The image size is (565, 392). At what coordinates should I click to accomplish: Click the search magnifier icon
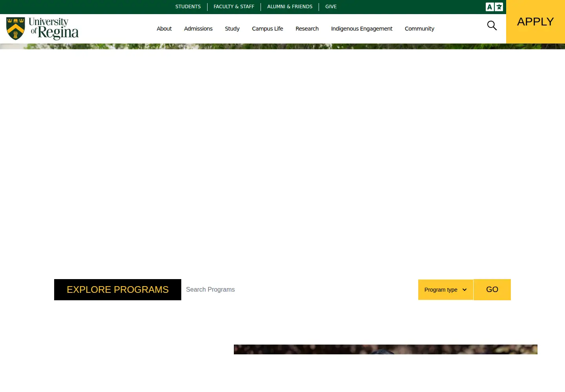coord(492,25)
